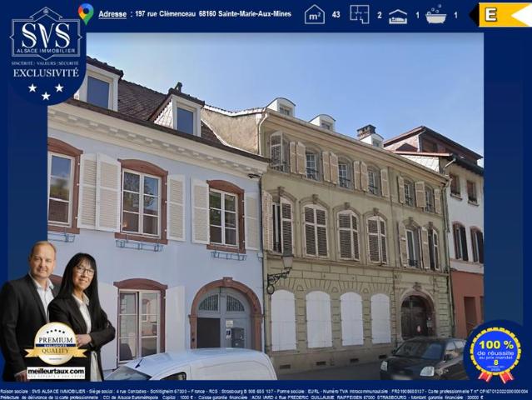
Task: Click the Premium Quality gold badge
Action: pos(56,343)
